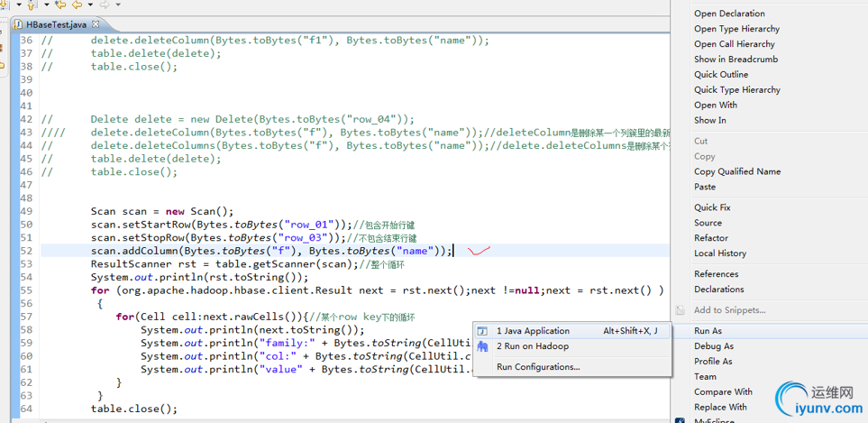Viewport: 868px width, 423px height.
Task: Click the Back navigation yellow arrow icon
Action: tap(77, 5)
